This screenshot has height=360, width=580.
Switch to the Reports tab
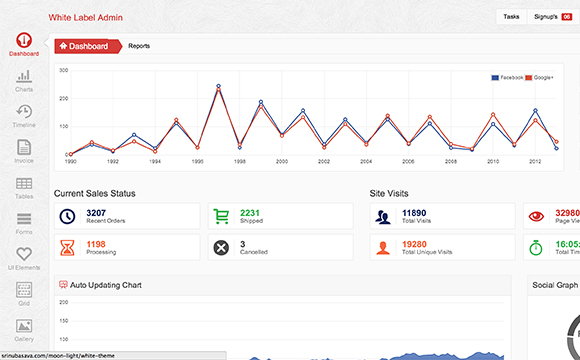[x=139, y=46]
